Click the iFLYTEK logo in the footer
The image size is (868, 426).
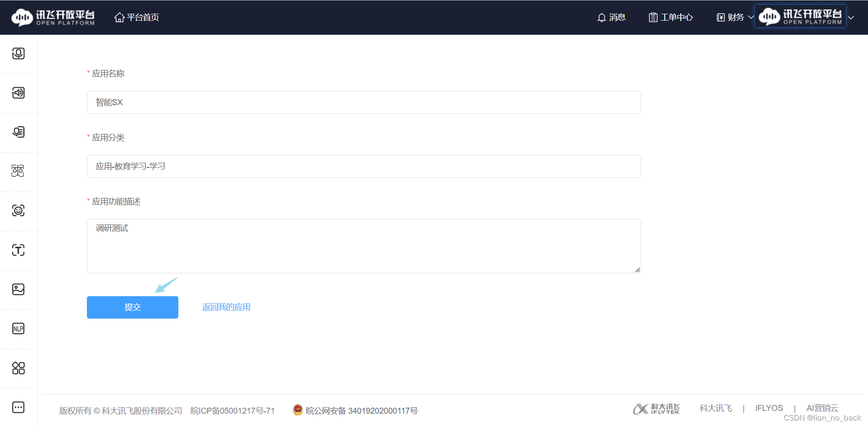click(656, 409)
